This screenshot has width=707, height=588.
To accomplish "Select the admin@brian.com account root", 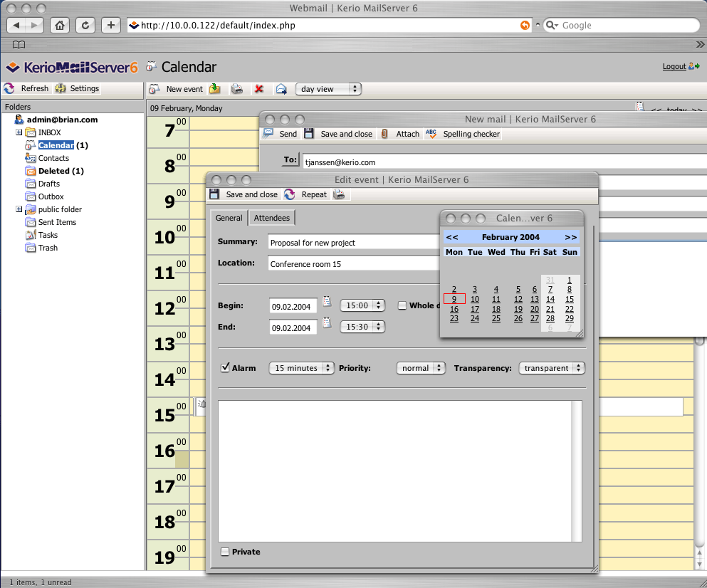I will tap(62, 120).
